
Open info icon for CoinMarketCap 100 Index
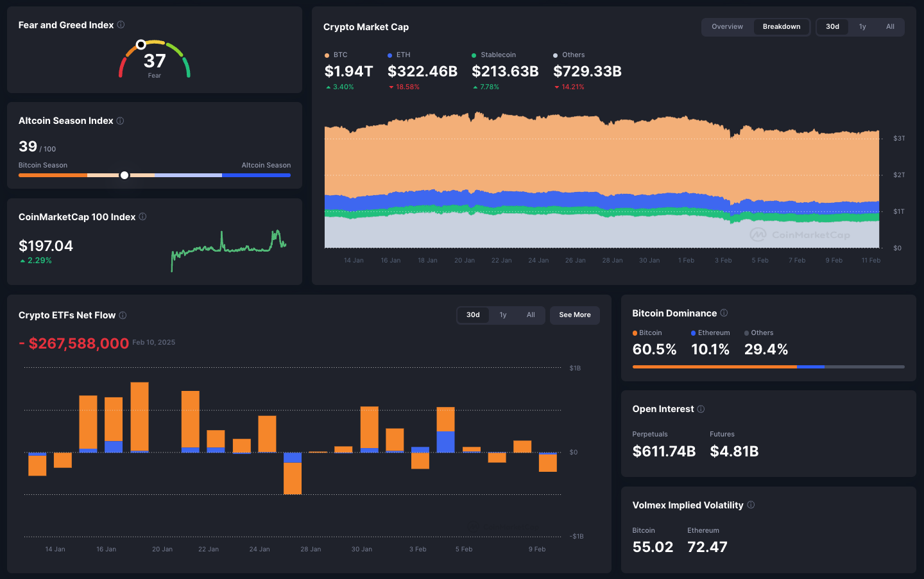[142, 217]
